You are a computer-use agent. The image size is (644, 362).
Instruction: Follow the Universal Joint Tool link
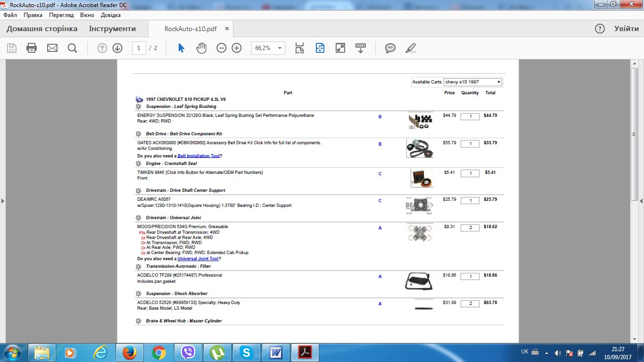click(198, 259)
